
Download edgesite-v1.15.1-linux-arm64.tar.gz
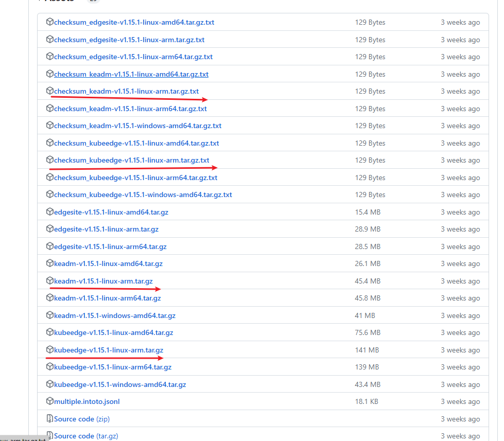110,246
